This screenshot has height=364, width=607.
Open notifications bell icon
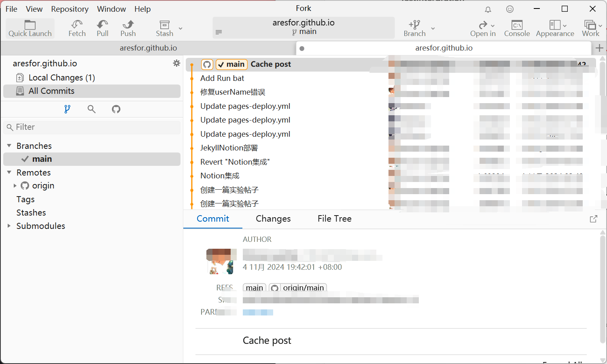(x=488, y=9)
